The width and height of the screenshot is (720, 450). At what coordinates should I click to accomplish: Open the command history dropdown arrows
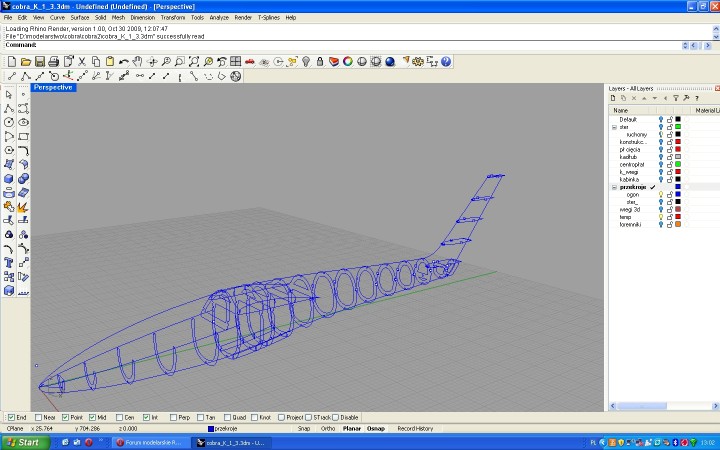pyautogui.click(x=685, y=45)
